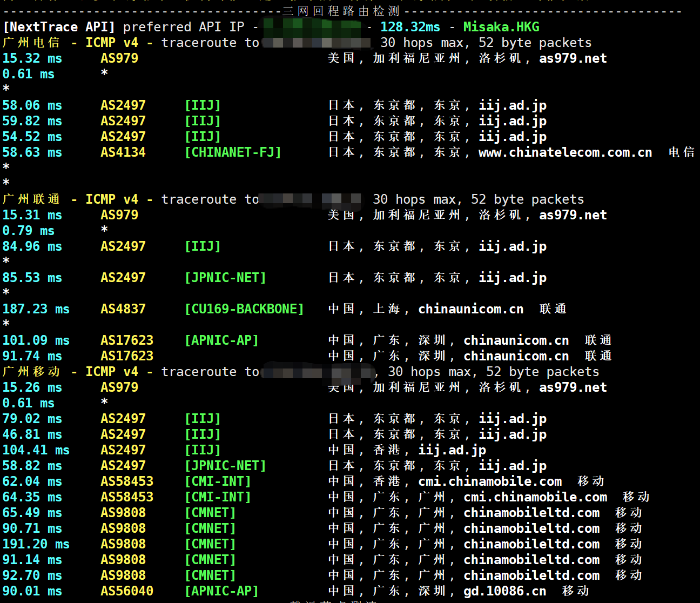Click the 58.06 ms hop latency
Image resolution: width=700 pixels, height=603 pixels.
pyautogui.click(x=32, y=105)
